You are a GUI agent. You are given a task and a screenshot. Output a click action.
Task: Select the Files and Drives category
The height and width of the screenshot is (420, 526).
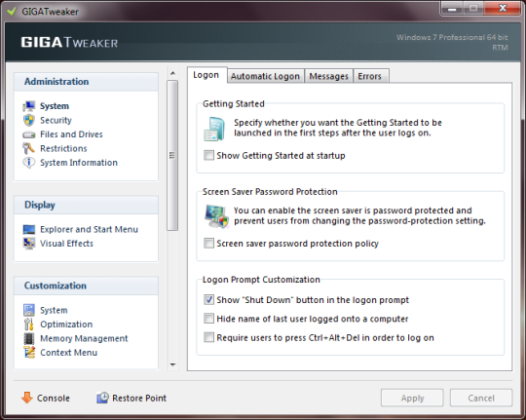coord(71,134)
